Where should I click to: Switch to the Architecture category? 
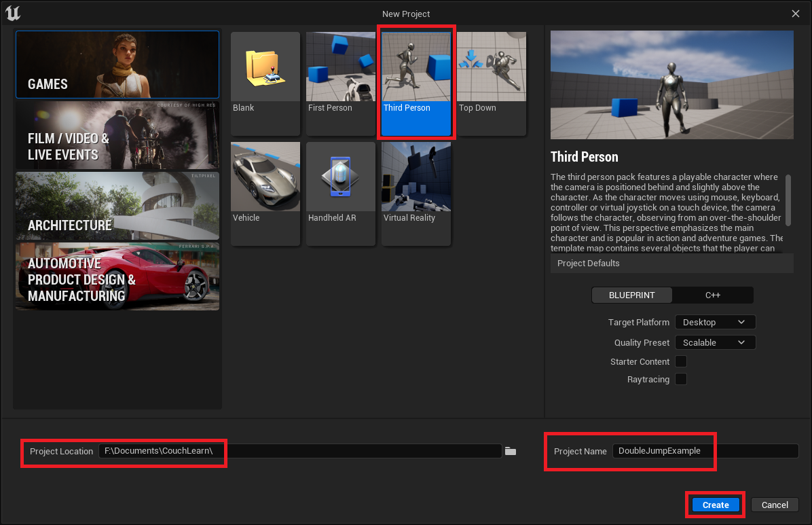tap(117, 206)
